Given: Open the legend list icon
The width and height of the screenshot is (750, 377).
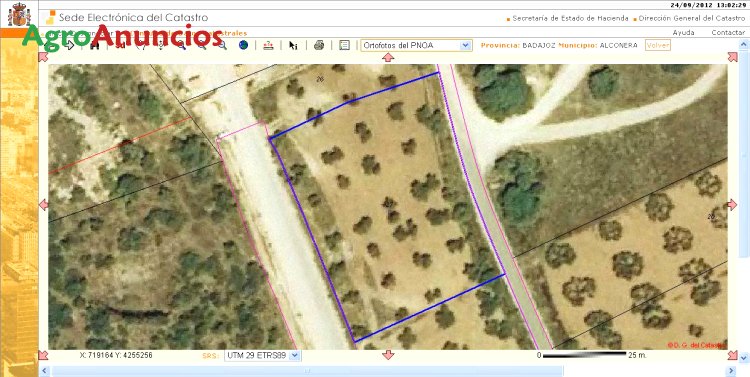Looking at the screenshot, I should (x=344, y=45).
